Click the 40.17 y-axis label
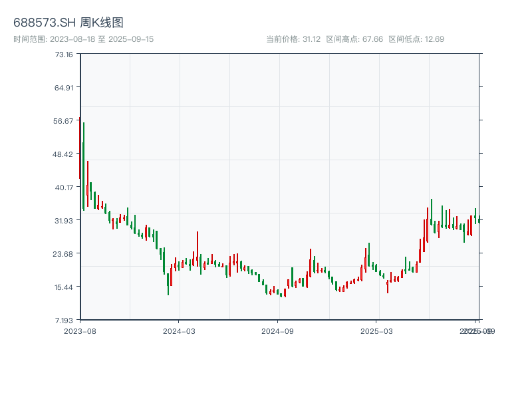 64,188
